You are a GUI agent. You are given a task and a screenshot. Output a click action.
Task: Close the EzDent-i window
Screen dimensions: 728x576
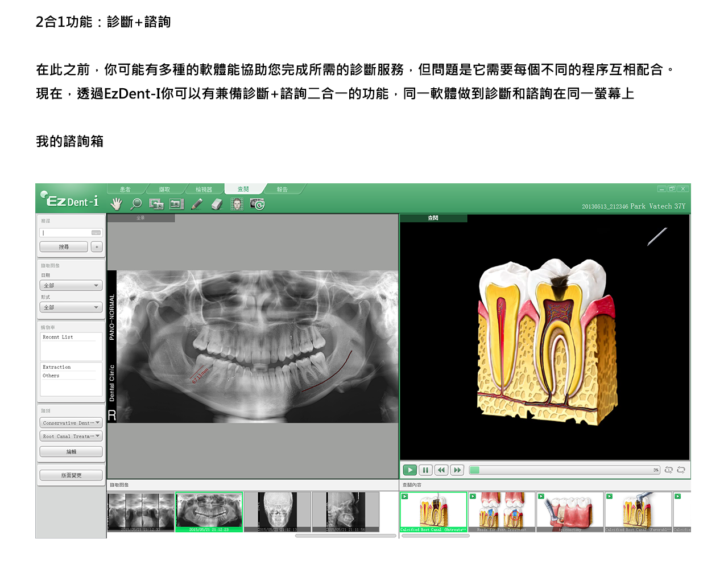tap(683, 189)
